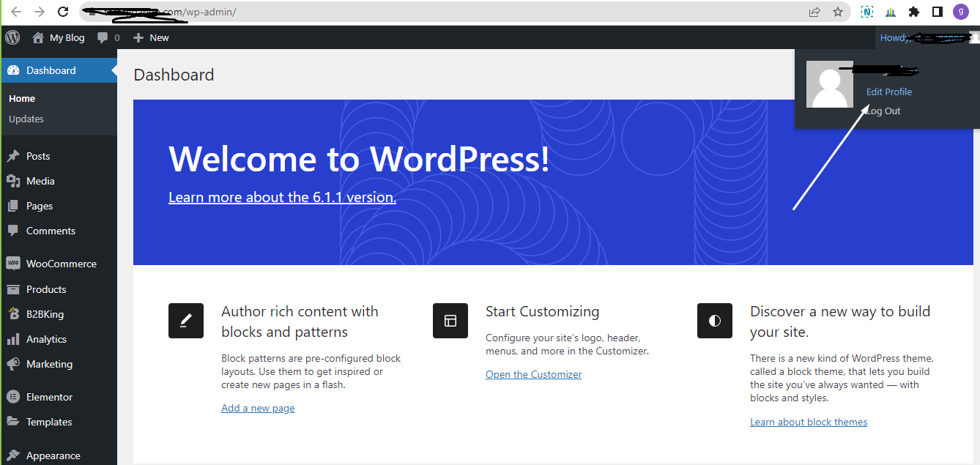Click the Analytics bar chart icon

click(12, 339)
